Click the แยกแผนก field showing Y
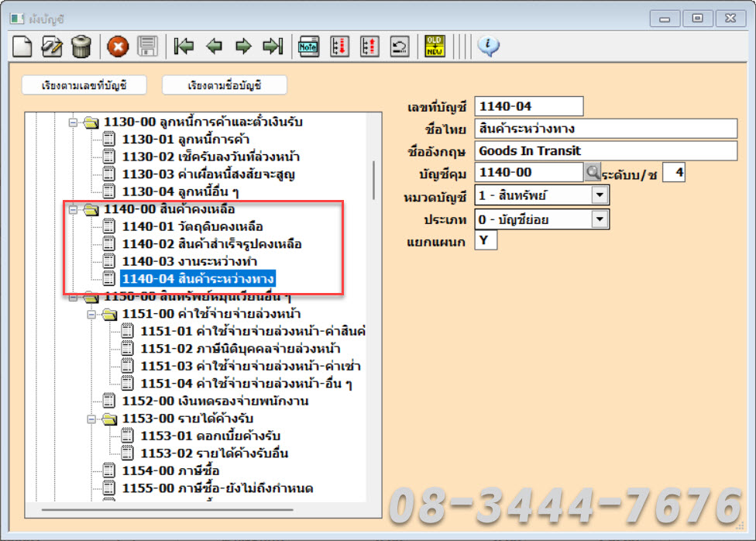This screenshot has height=541, width=756. [486, 240]
